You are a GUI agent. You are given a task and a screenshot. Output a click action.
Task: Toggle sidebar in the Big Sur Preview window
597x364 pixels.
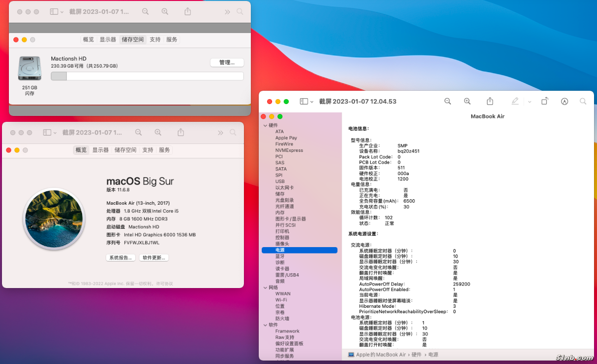point(47,132)
